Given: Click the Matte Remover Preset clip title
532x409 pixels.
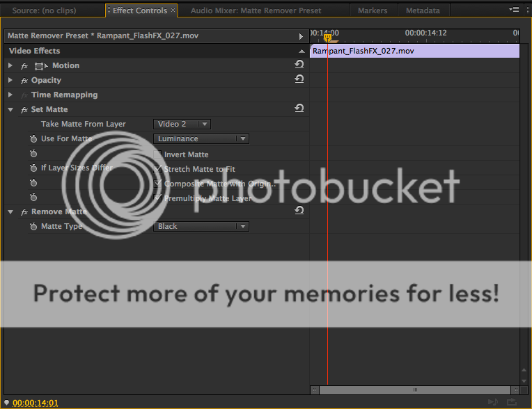Looking at the screenshot, I should click(103, 36).
